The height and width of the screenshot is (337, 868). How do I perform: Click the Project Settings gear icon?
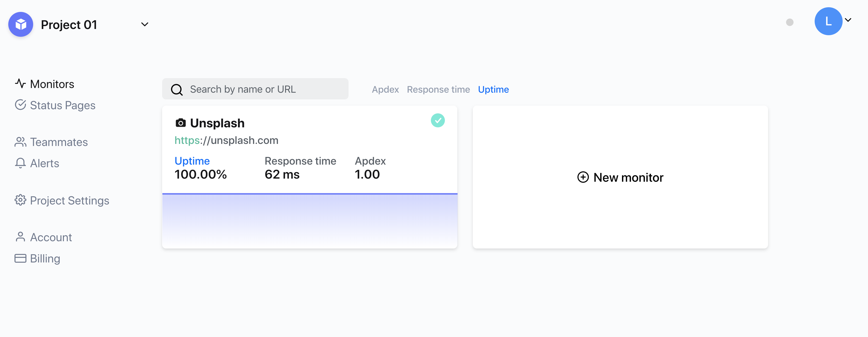pos(20,200)
